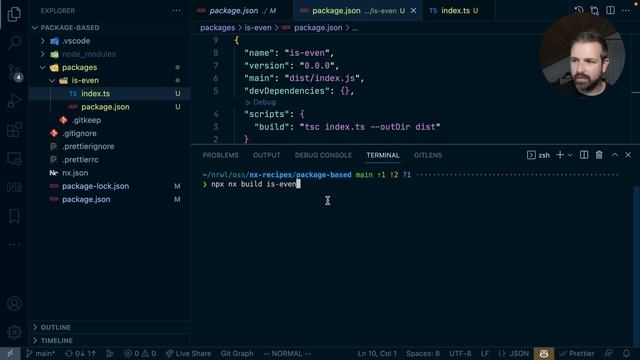Open editor more actions menu
The height and width of the screenshot is (360, 640).
(626, 10)
